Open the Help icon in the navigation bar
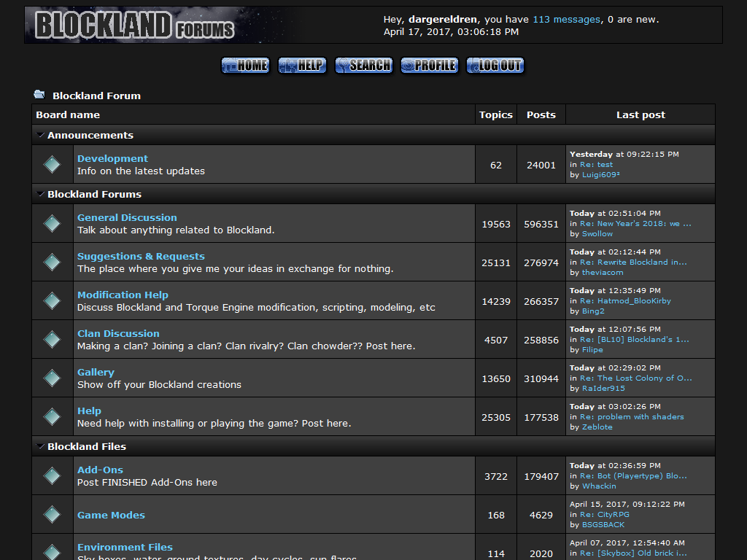The image size is (747, 560). [301, 65]
